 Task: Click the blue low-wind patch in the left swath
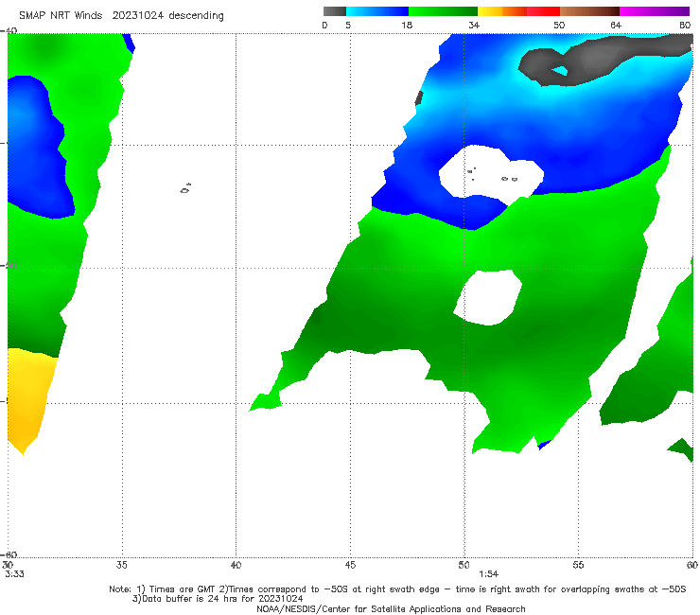pyautogui.click(x=38, y=149)
